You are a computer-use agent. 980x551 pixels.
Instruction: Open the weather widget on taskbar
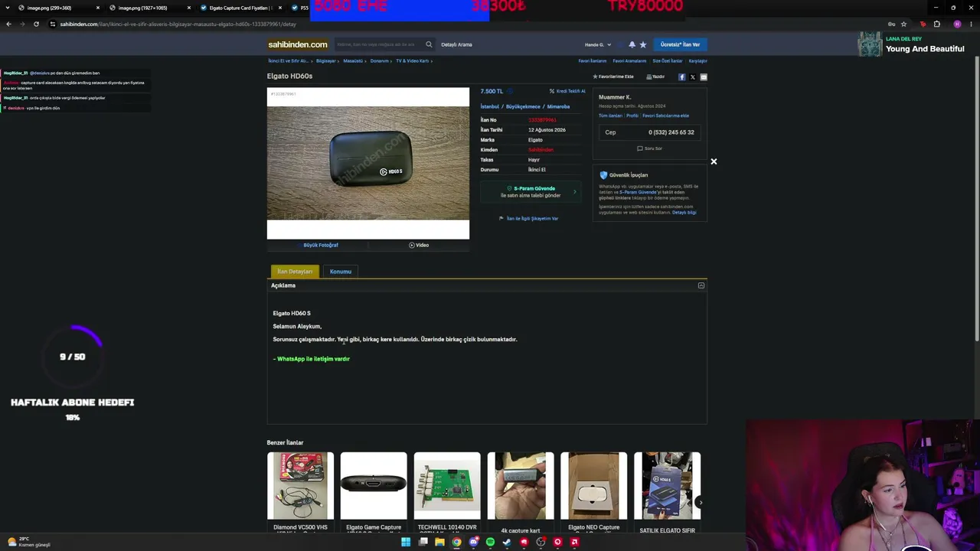[28, 542]
